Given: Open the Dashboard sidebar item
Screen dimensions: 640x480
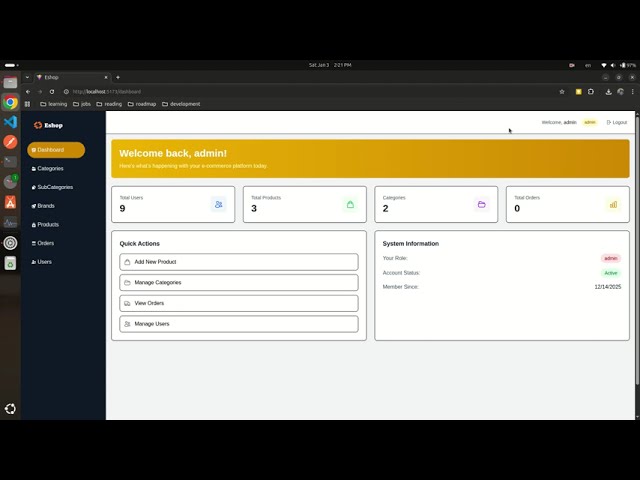Looking at the screenshot, I should pos(56,150).
